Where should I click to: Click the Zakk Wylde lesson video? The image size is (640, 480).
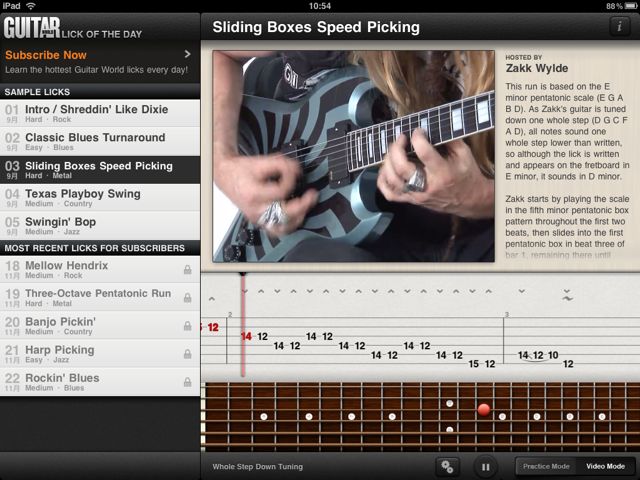353,156
